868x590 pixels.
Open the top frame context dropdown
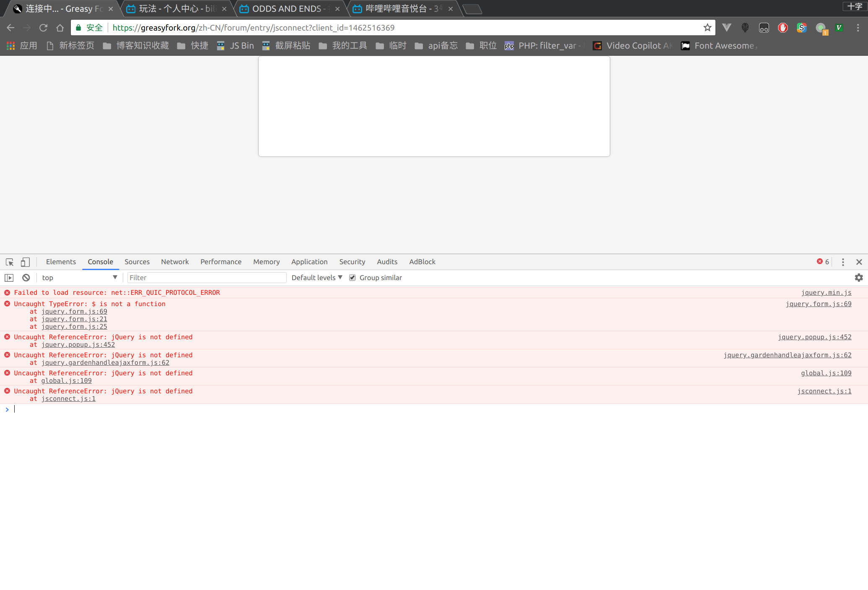80,278
